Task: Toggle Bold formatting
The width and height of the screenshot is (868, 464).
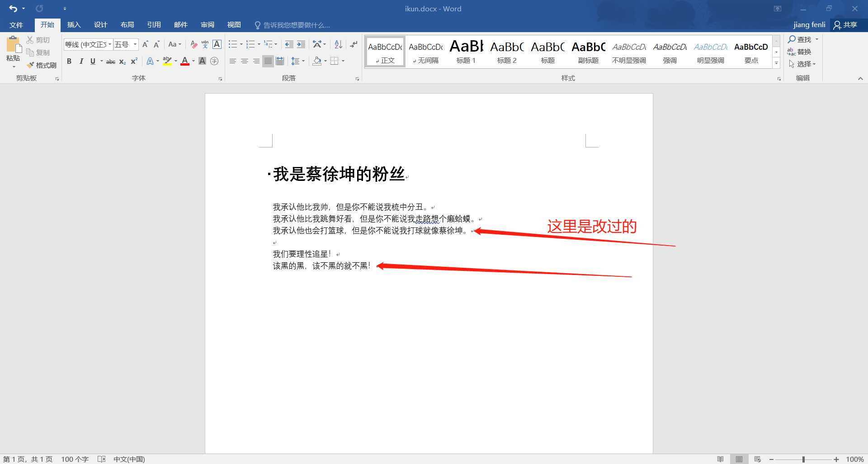Action: coord(69,61)
